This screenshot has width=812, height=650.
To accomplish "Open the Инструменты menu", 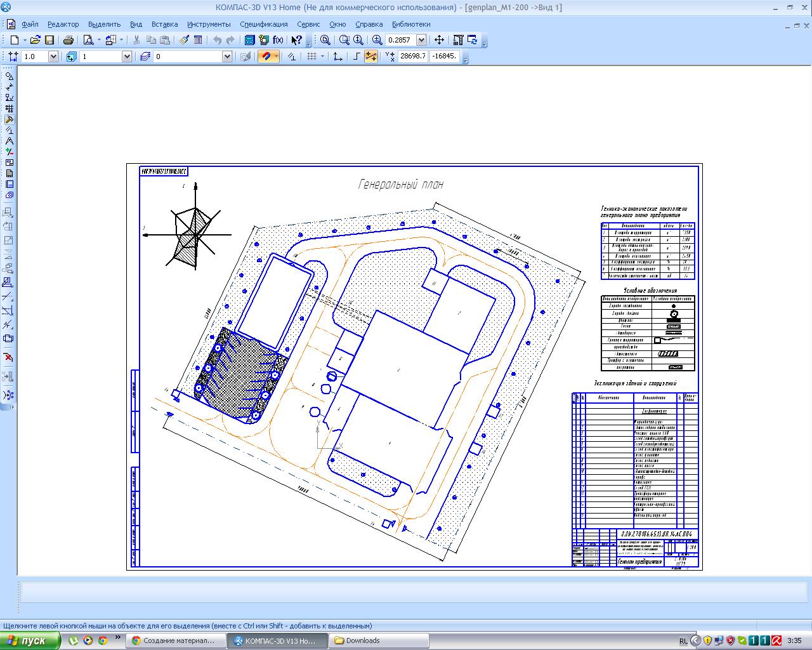I will (209, 24).
